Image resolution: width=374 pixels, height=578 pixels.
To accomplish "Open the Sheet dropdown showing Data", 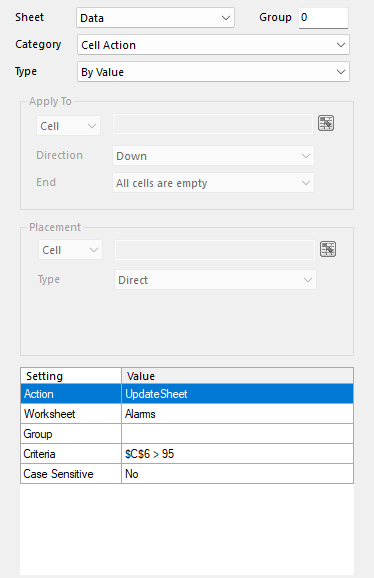I will point(155,18).
